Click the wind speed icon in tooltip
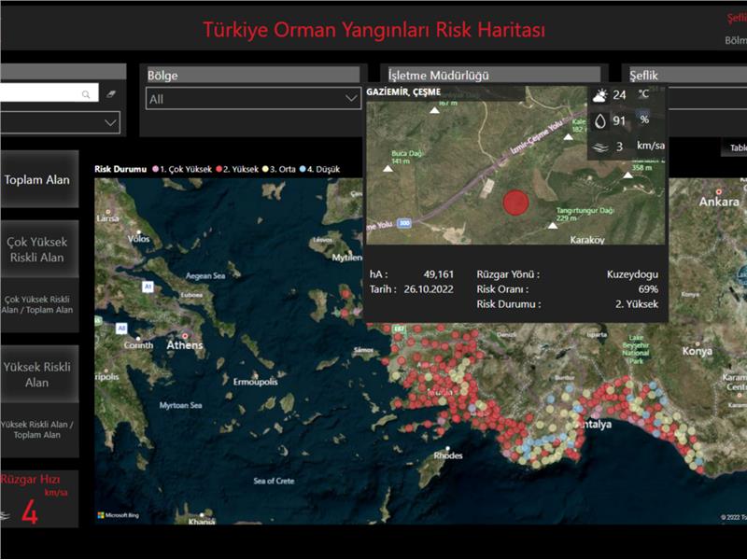This screenshot has height=560, width=747. point(599,147)
